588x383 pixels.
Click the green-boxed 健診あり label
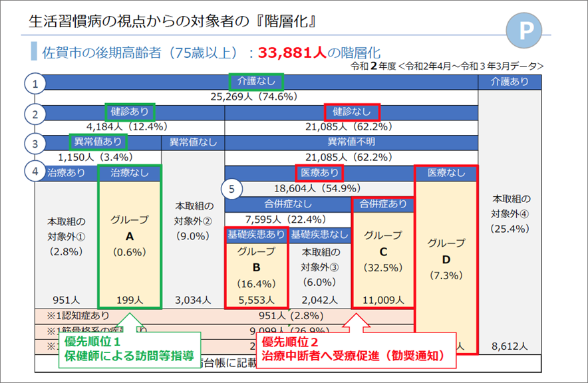coord(130,112)
